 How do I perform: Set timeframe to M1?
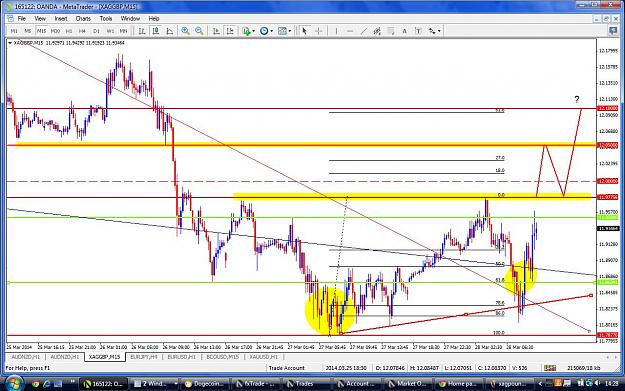pos(14,31)
